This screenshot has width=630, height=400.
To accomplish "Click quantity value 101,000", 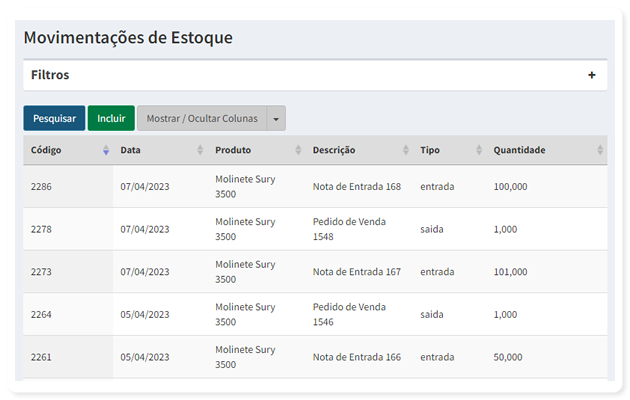I will pyautogui.click(x=510, y=271).
